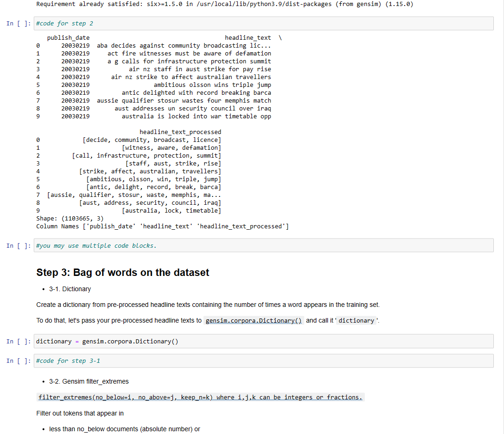
Task: Click the '3-1. Dictionary' bullet text
Action: pos(70,289)
